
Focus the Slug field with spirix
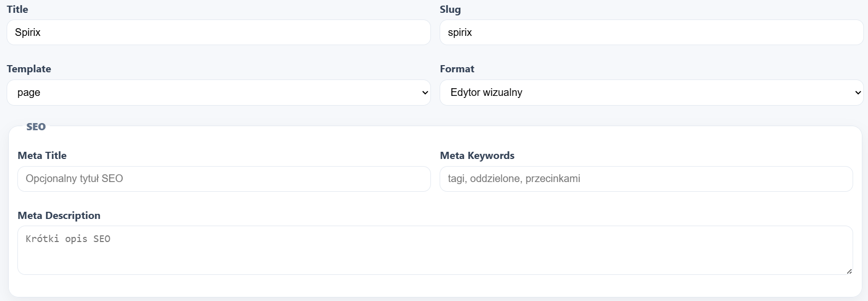coord(651,32)
